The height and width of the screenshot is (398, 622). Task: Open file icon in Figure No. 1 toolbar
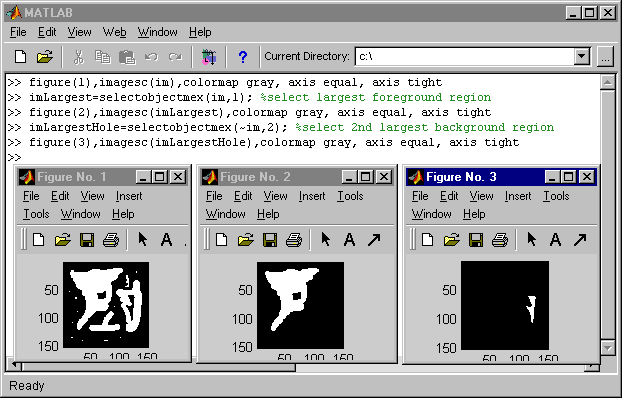click(x=63, y=240)
